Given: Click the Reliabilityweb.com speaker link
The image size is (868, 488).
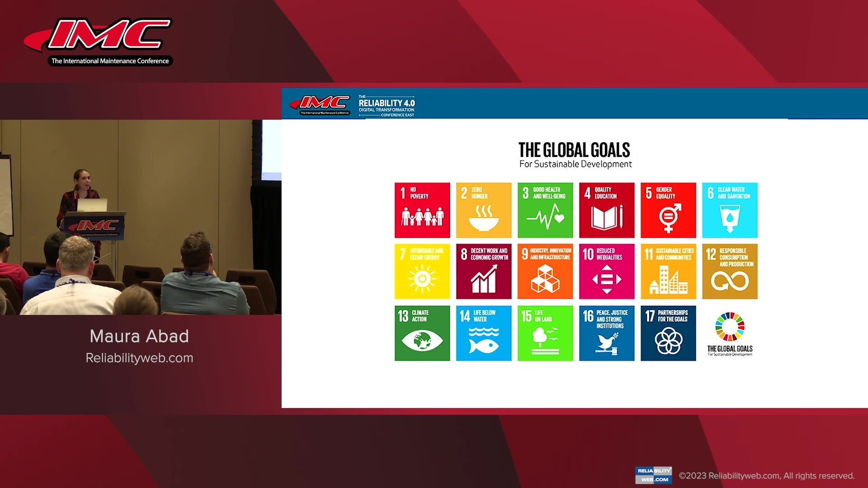Looking at the screenshot, I should 139,357.
